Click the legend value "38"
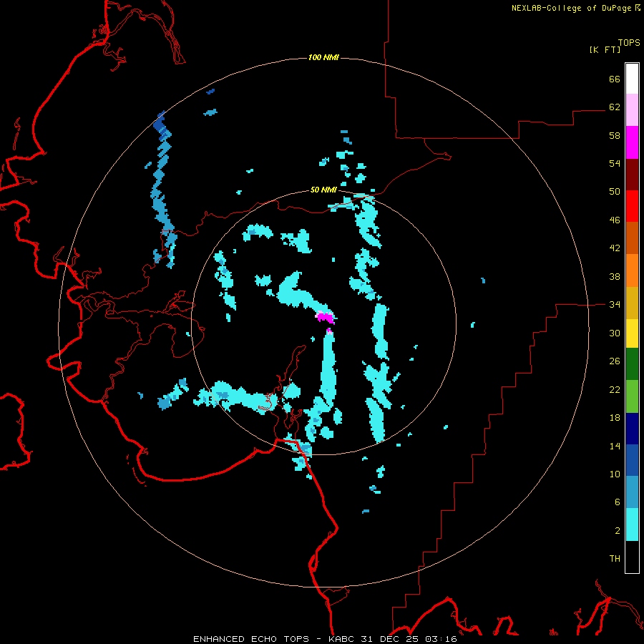 [x=615, y=276]
